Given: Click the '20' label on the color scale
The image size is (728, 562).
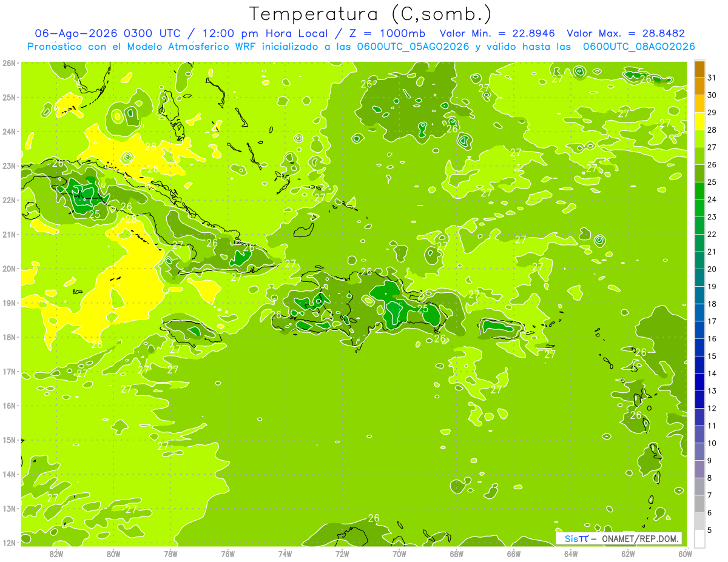Looking at the screenshot, I should pos(712,269).
